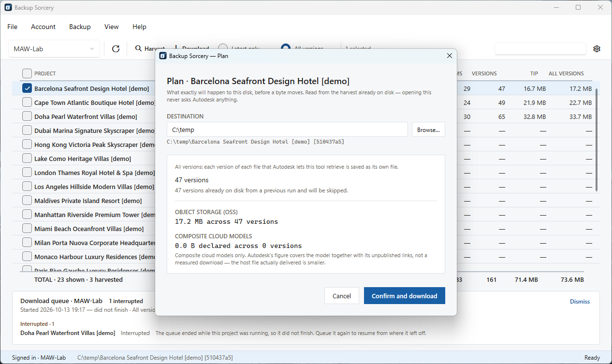Check the Los Angeles Hillside Modern Villas checkbox

(x=27, y=187)
